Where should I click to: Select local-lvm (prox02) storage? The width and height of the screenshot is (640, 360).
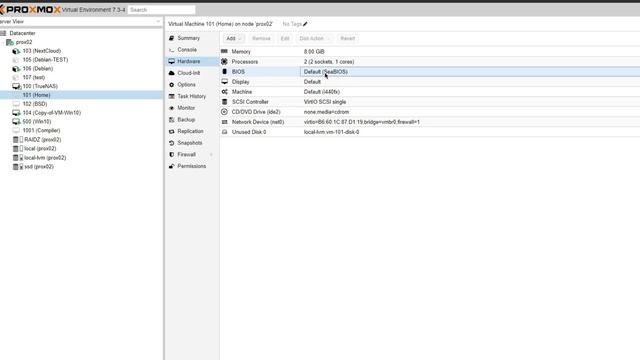tap(45, 158)
